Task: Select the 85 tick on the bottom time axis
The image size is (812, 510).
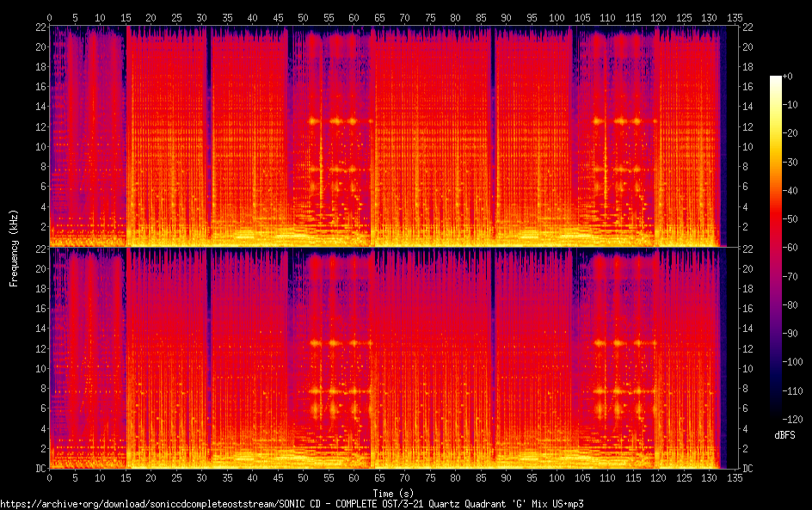Action: click(x=481, y=478)
